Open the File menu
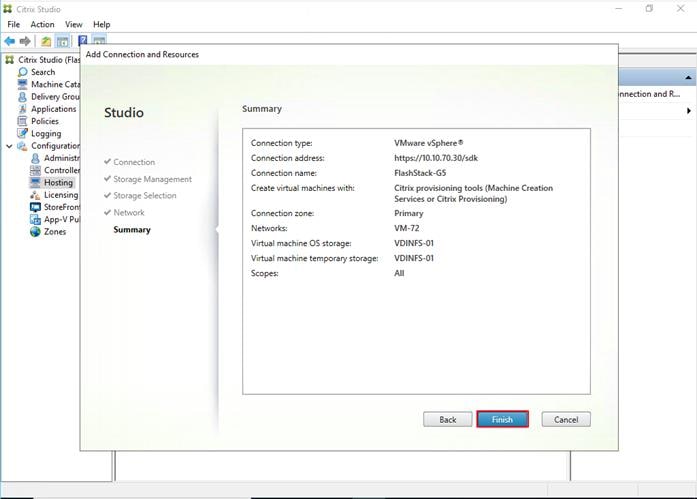Image resolution: width=697 pixels, height=499 pixels. click(x=13, y=24)
